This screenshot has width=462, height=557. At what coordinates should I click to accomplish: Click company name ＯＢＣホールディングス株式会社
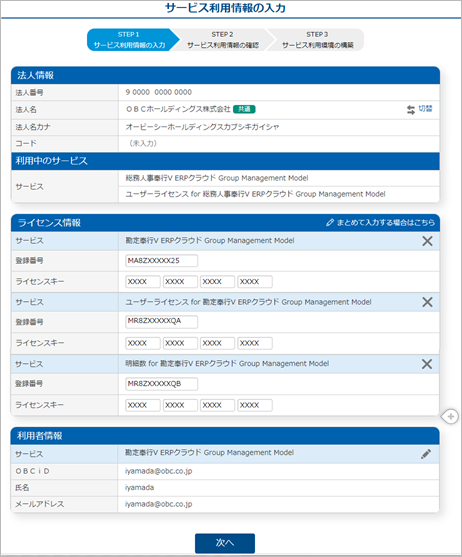[x=178, y=109]
